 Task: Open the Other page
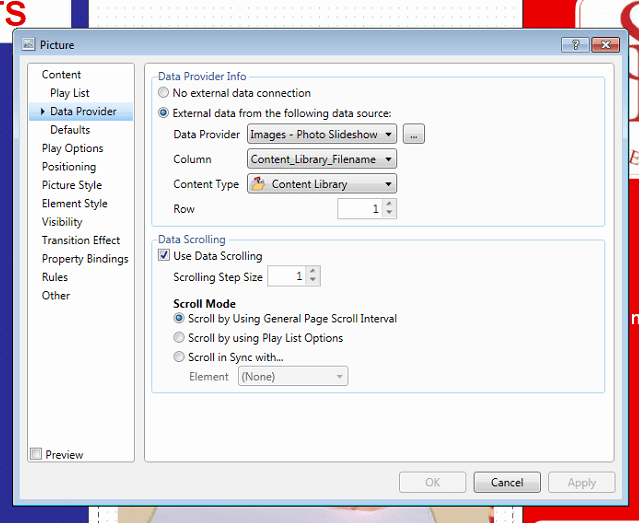(56, 296)
